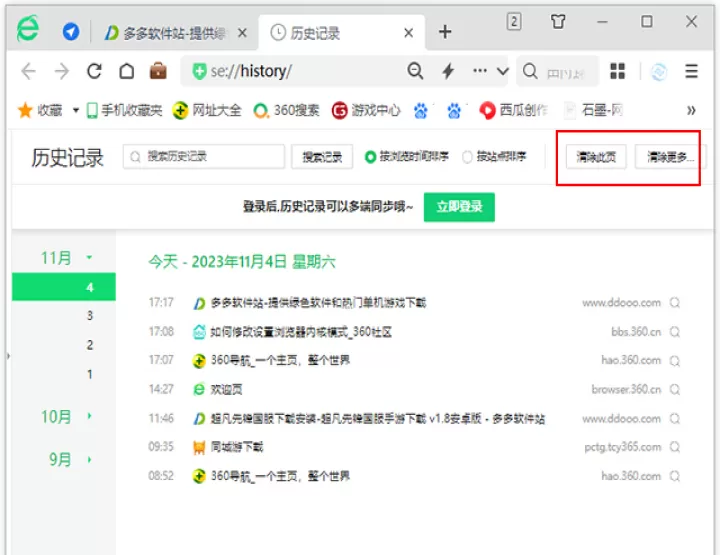Search site for pctg.tcy365.com entry
The height and width of the screenshot is (555, 720).
point(675,447)
